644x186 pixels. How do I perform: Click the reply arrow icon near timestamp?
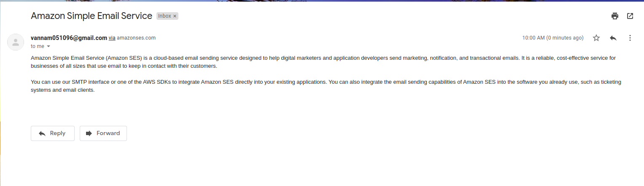(x=613, y=38)
